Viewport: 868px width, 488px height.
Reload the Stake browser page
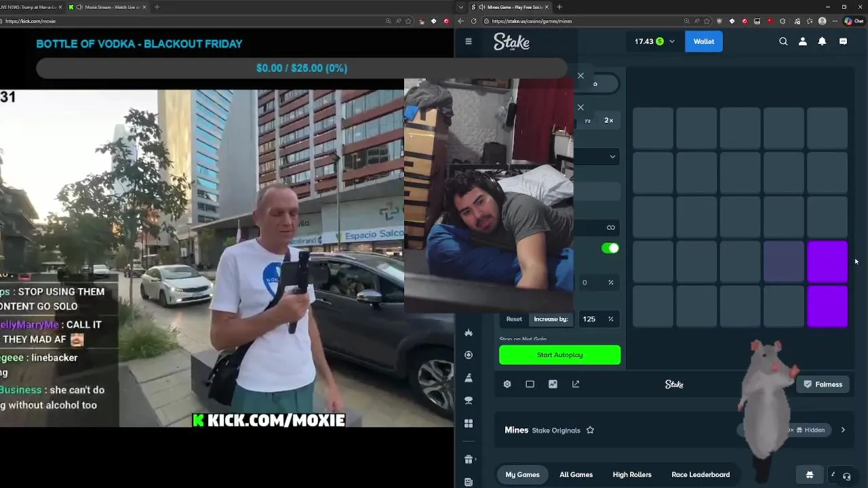(x=474, y=21)
